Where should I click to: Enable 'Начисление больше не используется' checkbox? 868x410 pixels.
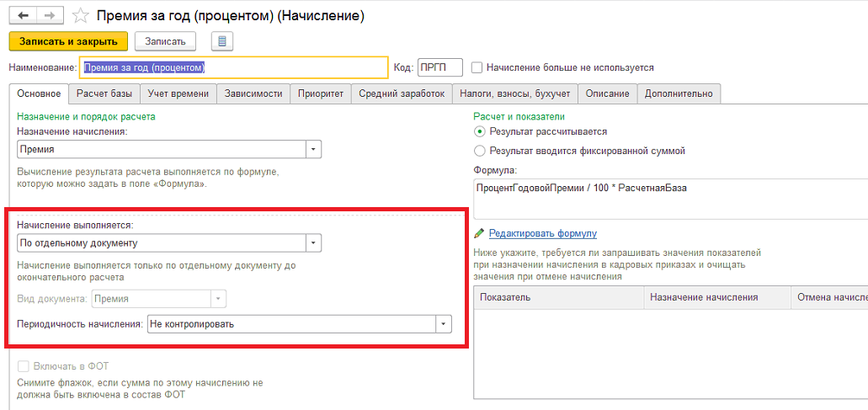click(x=476, y=67)
